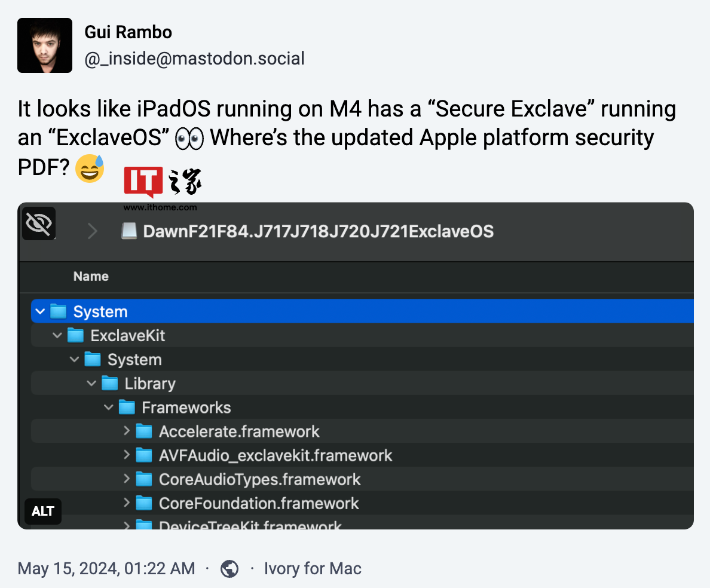Click the Ivory for Mac link

pos(313,568)
